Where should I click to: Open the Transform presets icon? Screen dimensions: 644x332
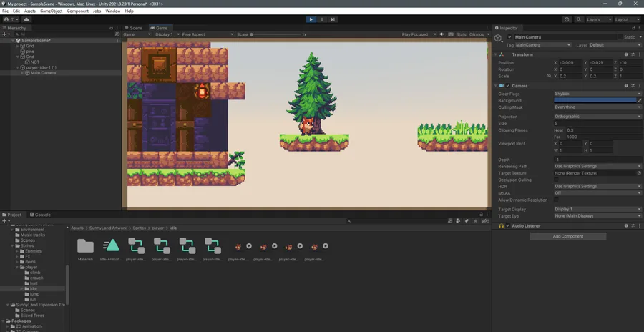tap(633, 54)
